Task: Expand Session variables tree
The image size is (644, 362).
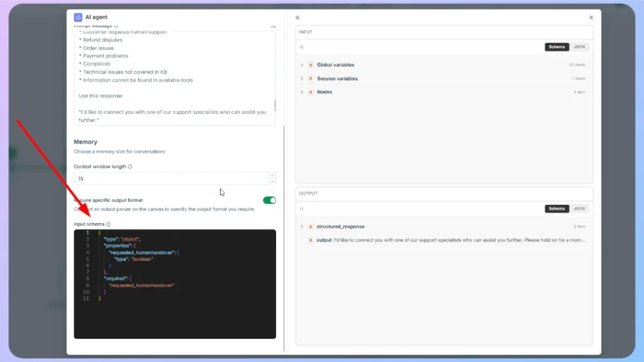Action: 302,79
